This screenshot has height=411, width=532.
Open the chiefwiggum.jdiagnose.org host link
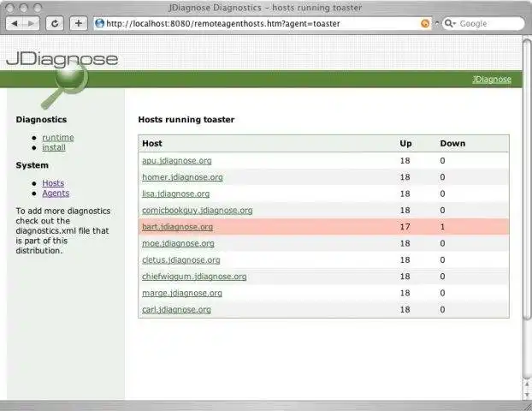[x=194, y=277]
